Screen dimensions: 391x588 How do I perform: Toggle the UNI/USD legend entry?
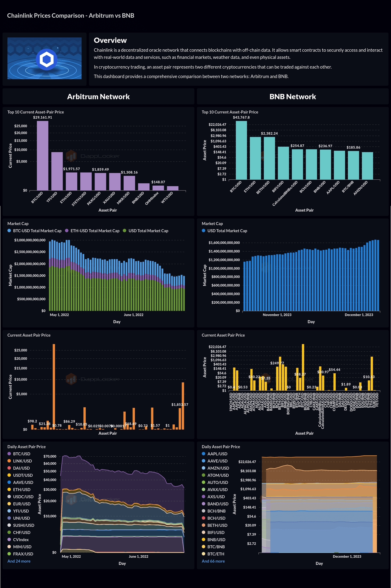pos(19,518)
